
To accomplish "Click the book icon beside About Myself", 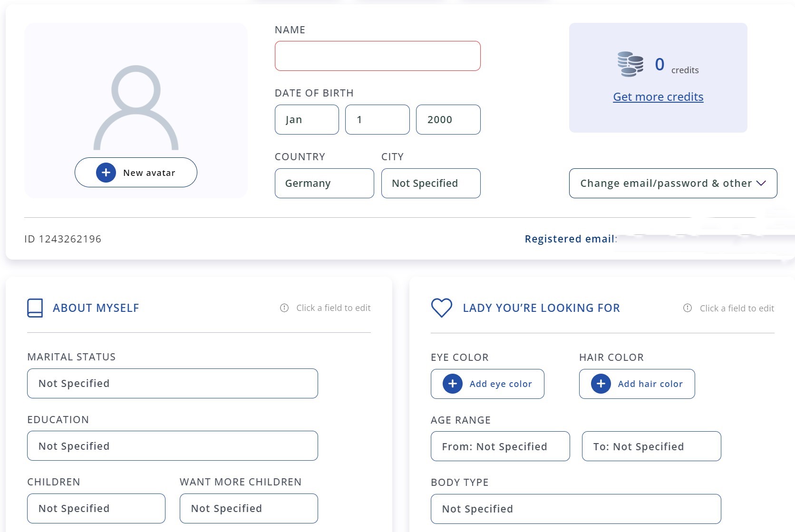I will pos(35,308).
